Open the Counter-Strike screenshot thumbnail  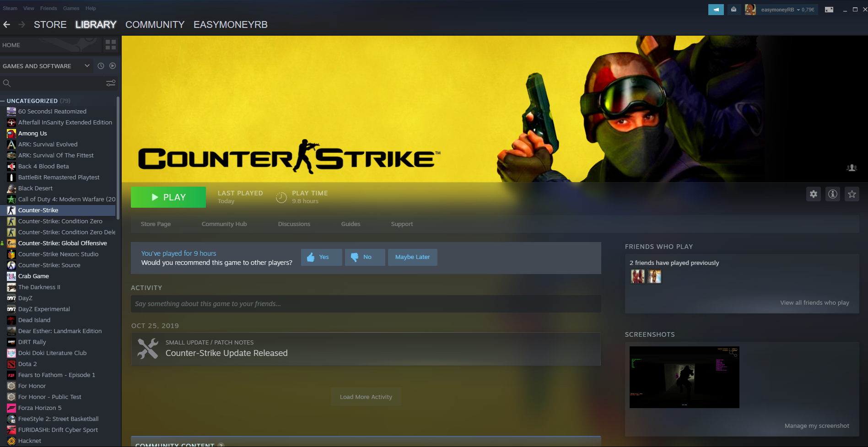(x=684, y=377)
